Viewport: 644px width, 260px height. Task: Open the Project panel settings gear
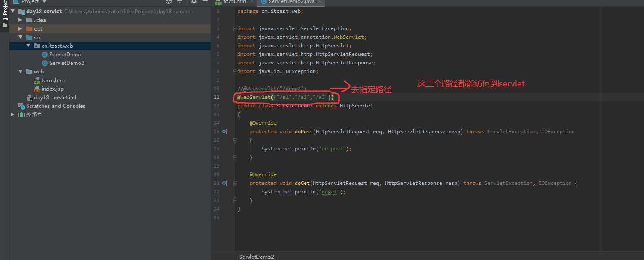(x=194, y=2)
